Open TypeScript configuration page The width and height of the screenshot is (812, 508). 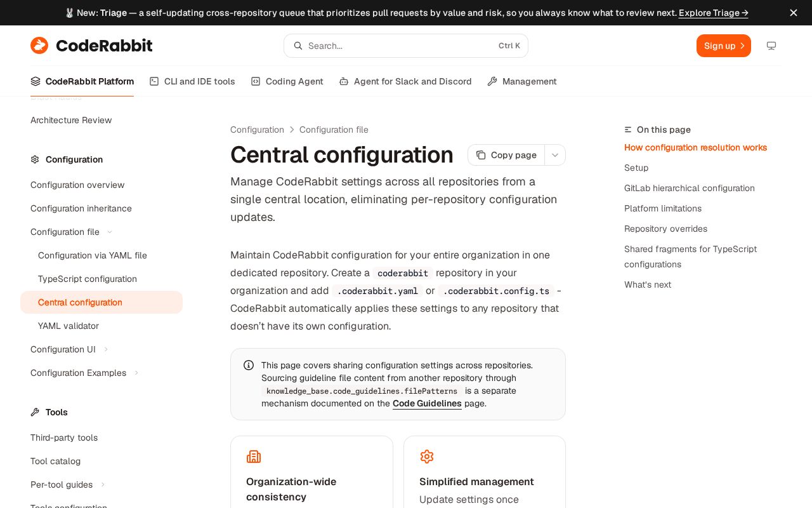coord(88,279)
